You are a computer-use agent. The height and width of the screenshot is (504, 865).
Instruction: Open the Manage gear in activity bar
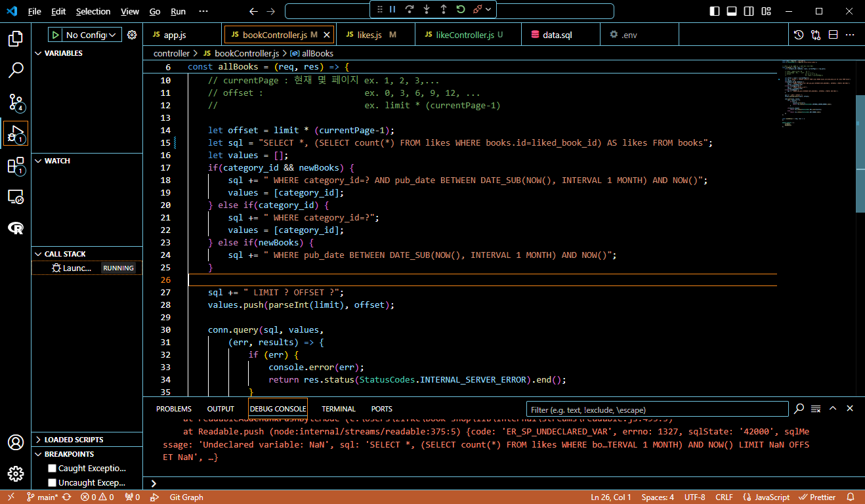tap(16, 474)
